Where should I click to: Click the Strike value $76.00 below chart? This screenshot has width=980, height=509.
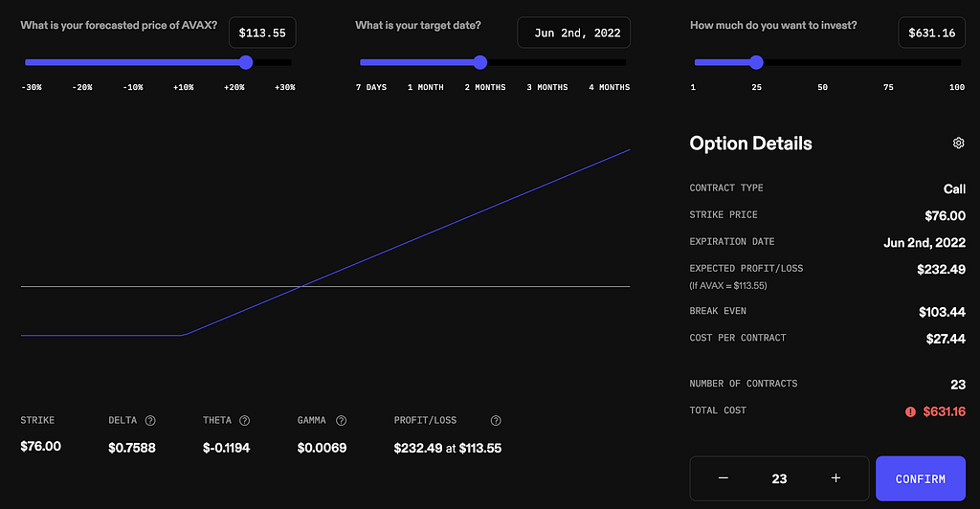40,447
